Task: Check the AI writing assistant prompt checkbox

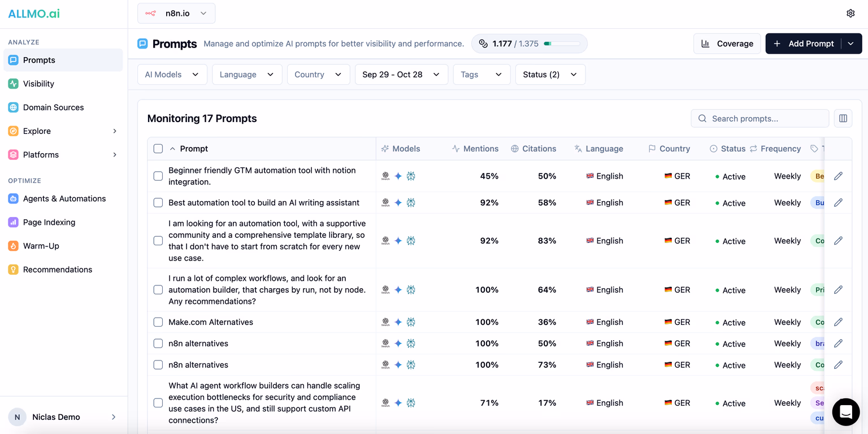Action: point(158,203)
